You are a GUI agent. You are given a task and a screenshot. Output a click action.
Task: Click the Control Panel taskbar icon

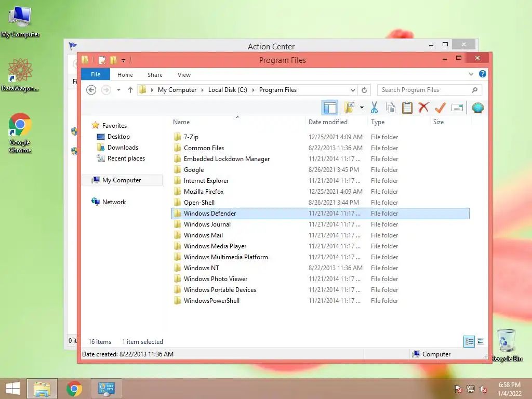[x=106, y=389]
